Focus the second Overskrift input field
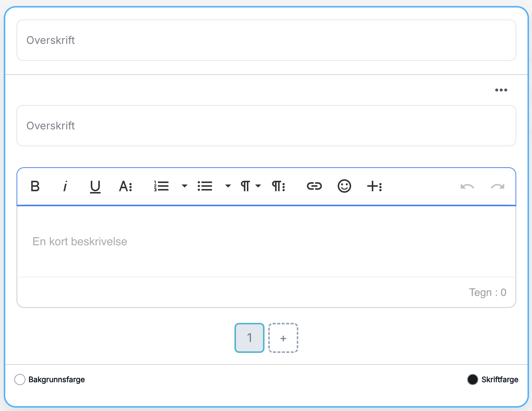Image resolution: width=532 pixels, height=411 pixels. (266, 126)
